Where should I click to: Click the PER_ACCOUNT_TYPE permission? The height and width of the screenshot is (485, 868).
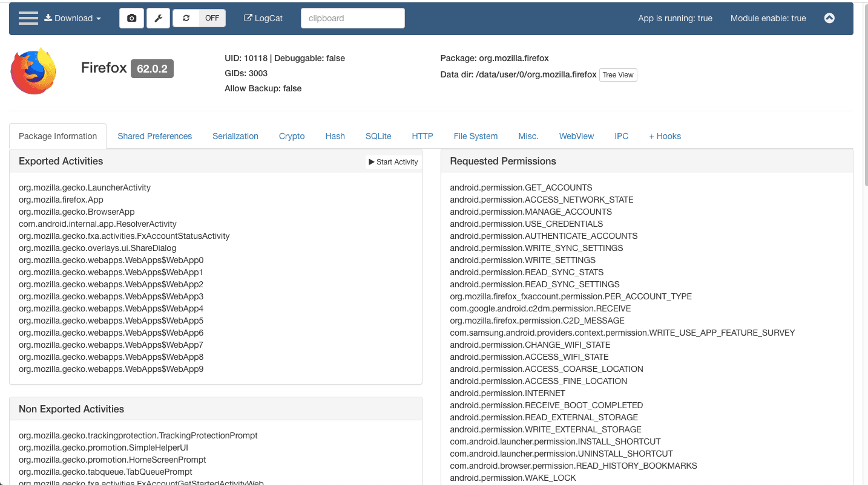coord(571,296)
